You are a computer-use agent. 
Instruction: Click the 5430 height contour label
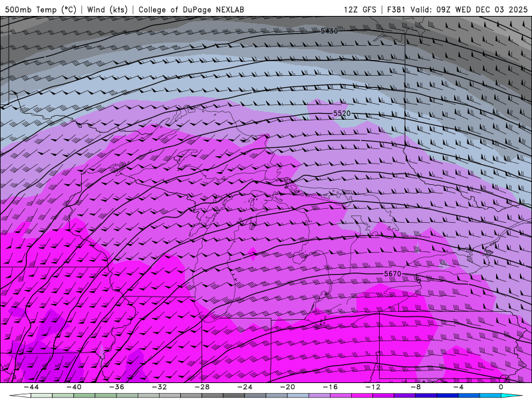coord(329,31)
